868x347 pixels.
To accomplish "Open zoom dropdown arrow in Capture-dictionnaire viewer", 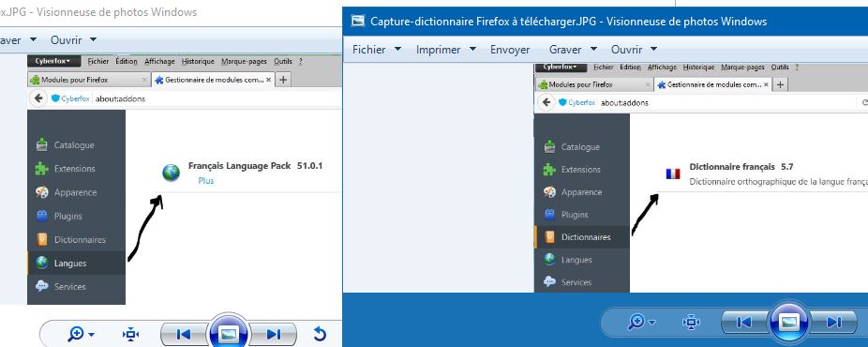I will 651,322.
